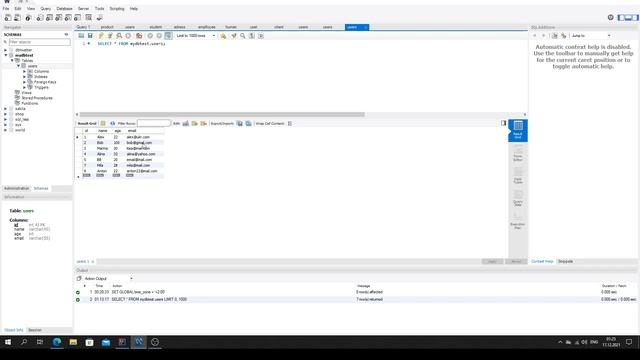
Task: Collapse the mydbtest schema
Action: pos(6,55)
